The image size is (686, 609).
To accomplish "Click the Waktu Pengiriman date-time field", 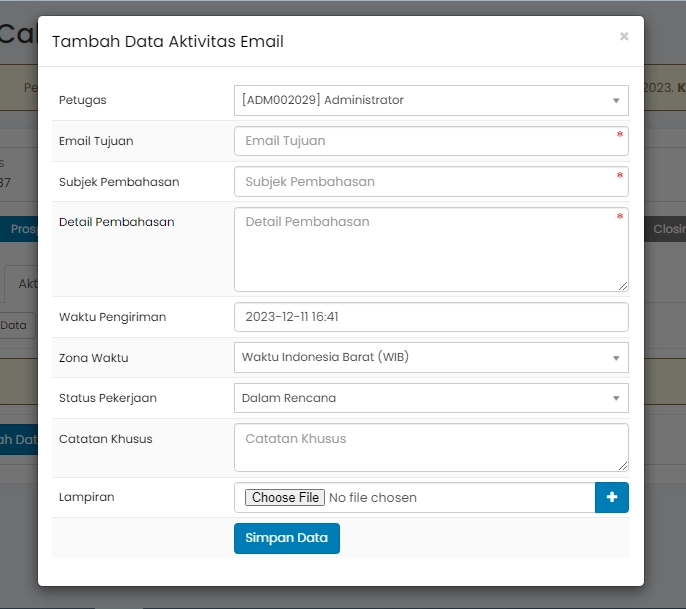I will (430, 317).
